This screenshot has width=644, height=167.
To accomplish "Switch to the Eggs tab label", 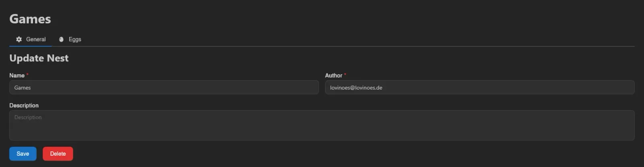I will click(75, 39).
